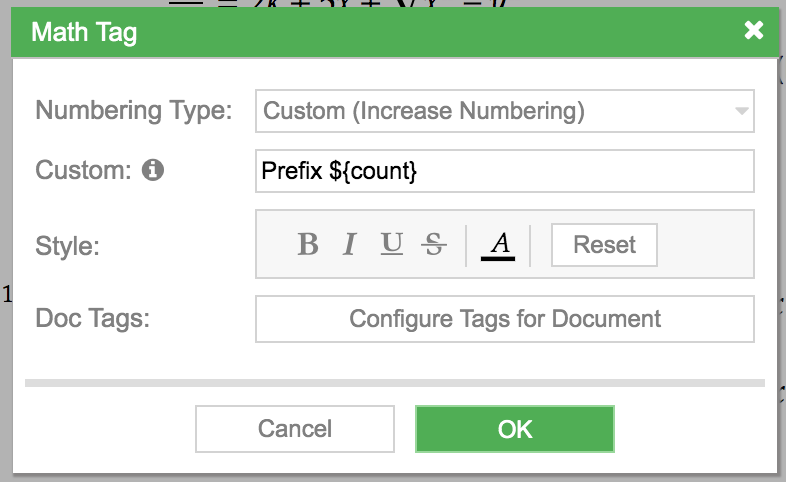The image size is (786, 482).
Task: Close the Math Tag dialog with X
Action: [x=753, y=31]
